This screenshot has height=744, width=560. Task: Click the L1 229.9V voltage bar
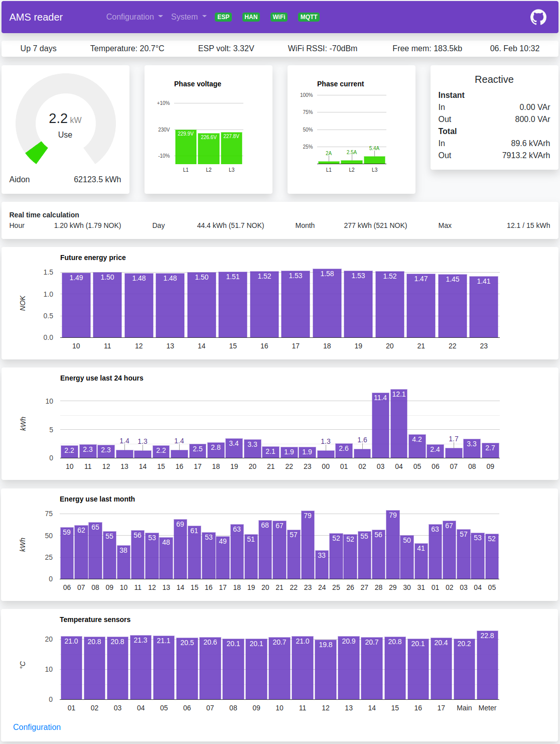186,148
